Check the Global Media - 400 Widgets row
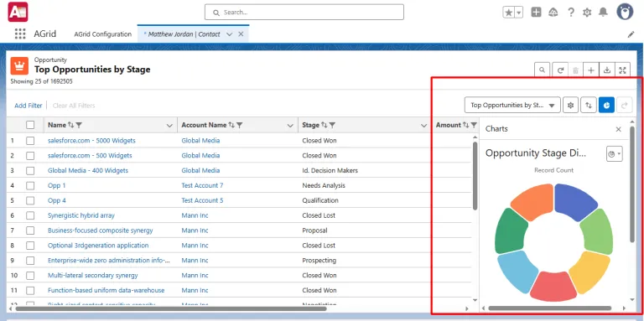 coord(30,170)
